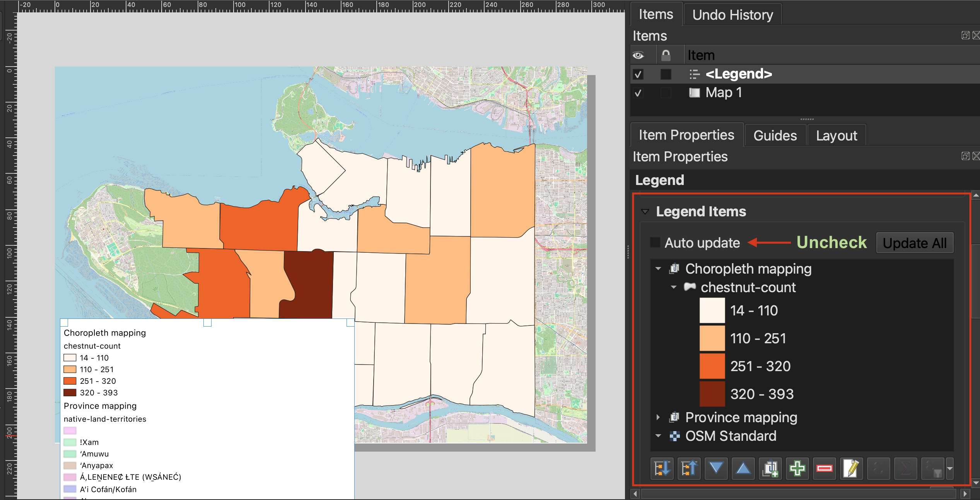Select the OSM Standard layer entry

731,436
